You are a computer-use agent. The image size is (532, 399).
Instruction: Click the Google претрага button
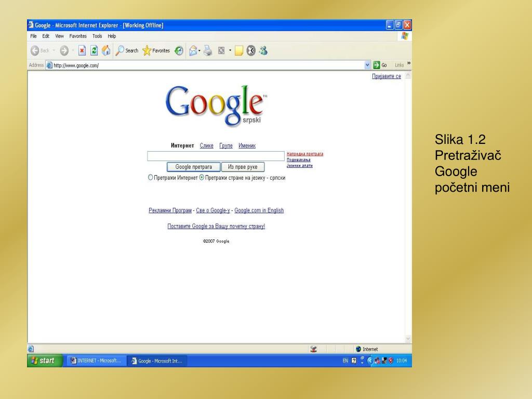point(193,167)
